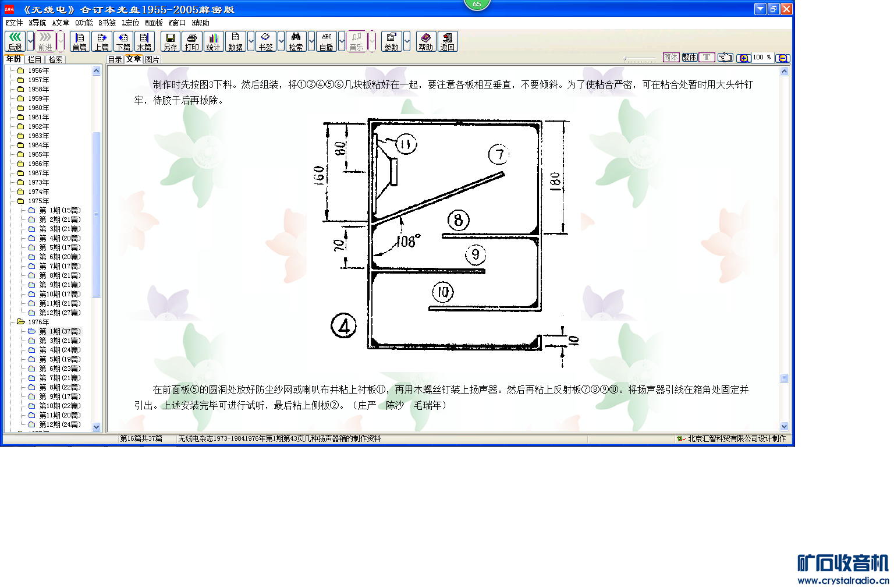The width and height of the screenshot is (894, 588).
Task: Switch to the 目录 content tab
Action: [115, 59]
